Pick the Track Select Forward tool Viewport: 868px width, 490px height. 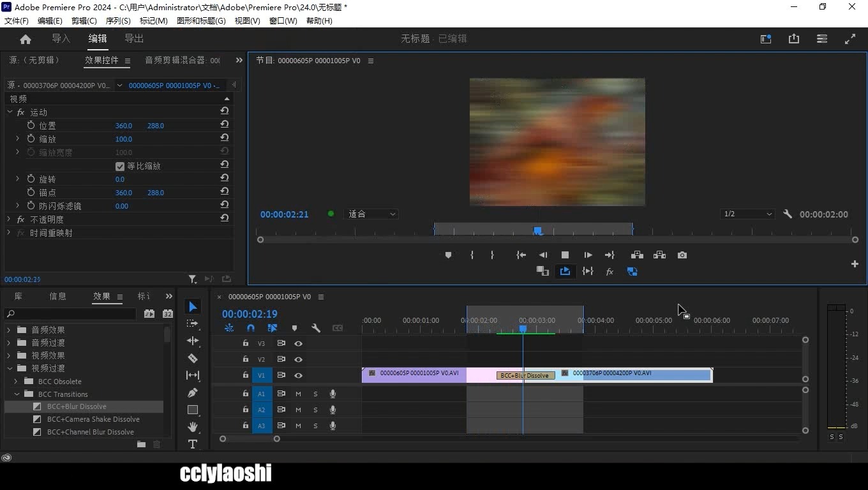point(193,323)
